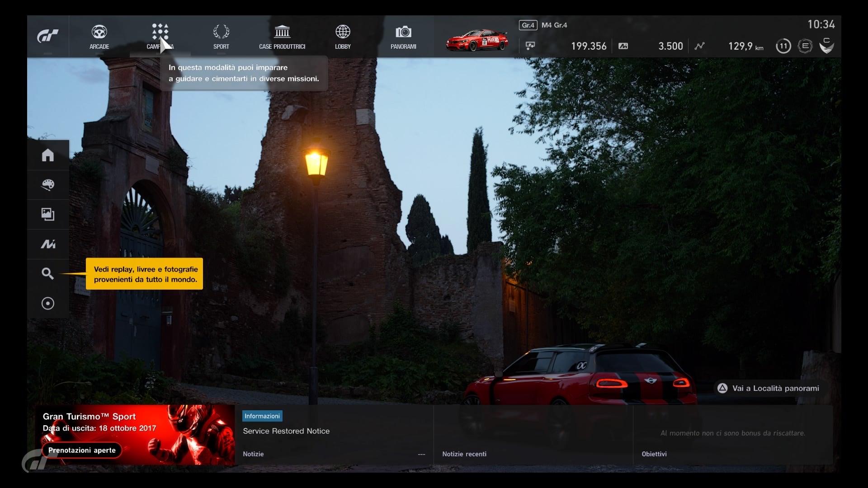Click the clock showing 10:34
The height and width of the screenshot is (488, 868).
(x=821, y=24)
